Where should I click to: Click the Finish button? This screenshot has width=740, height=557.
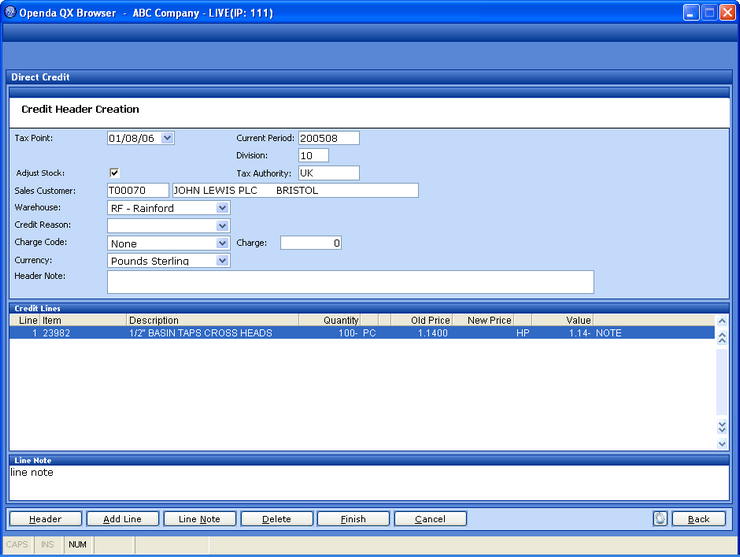click(x=353, y=519)
